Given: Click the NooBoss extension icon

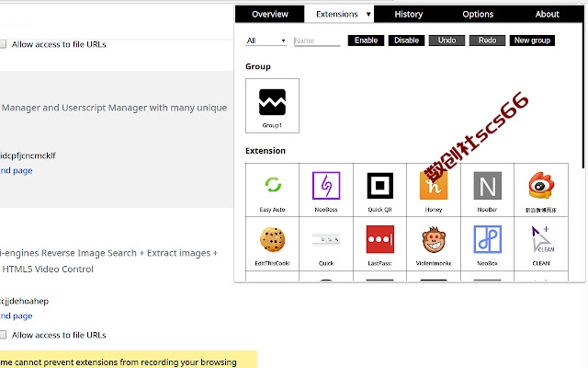Looking at the screenshot, I should pos(326,185).
